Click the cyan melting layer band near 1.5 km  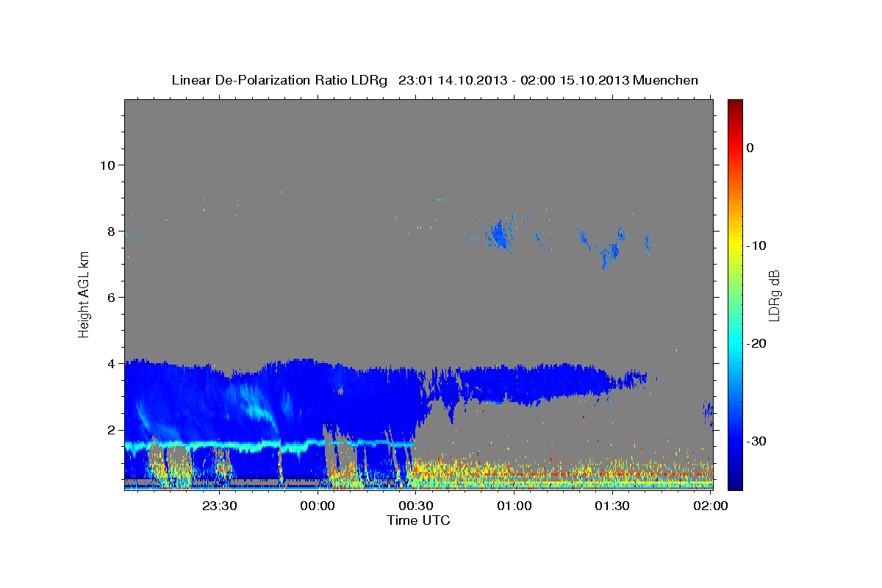tap(269, 445)
